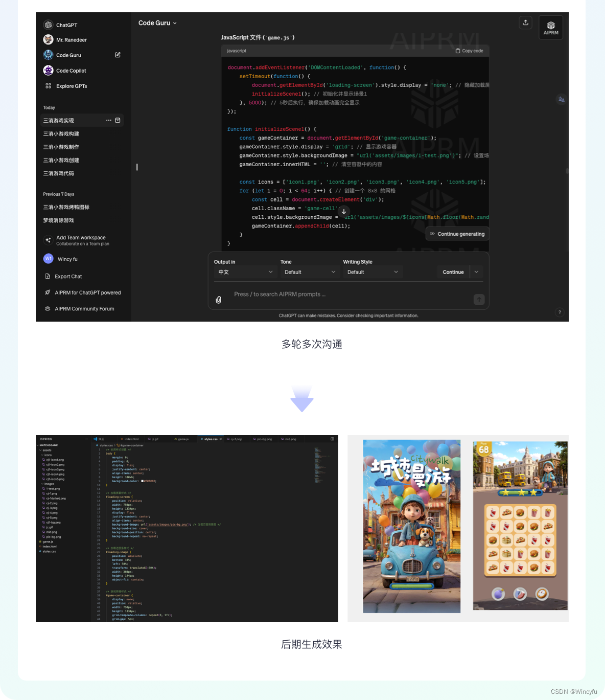The width and height of the screenshot is (605, 700).
Task: Open Explore GPTs
Action: pos(65,86)
